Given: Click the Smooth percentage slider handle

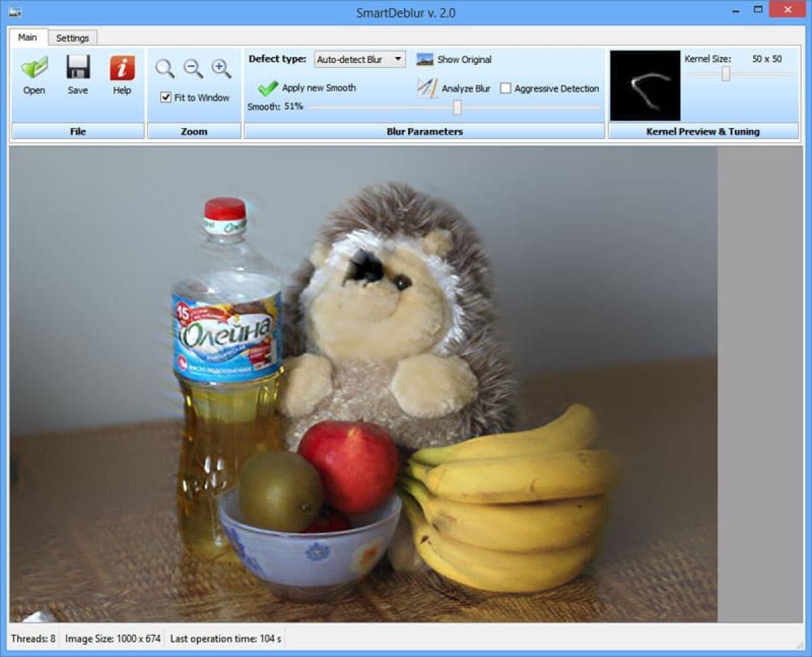Looking at the screenshot, I should [x=457, y=107].
